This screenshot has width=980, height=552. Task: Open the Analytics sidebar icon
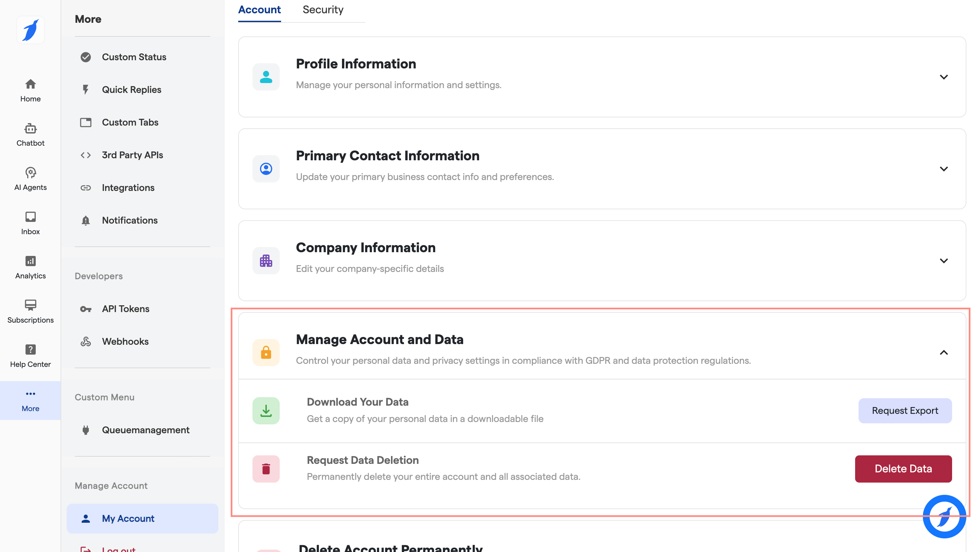30,267
